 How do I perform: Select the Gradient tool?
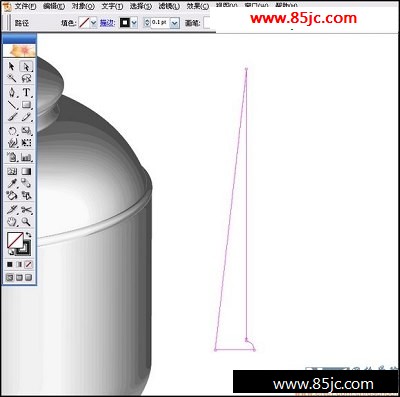pyautogui.click(x=26, y=171)
